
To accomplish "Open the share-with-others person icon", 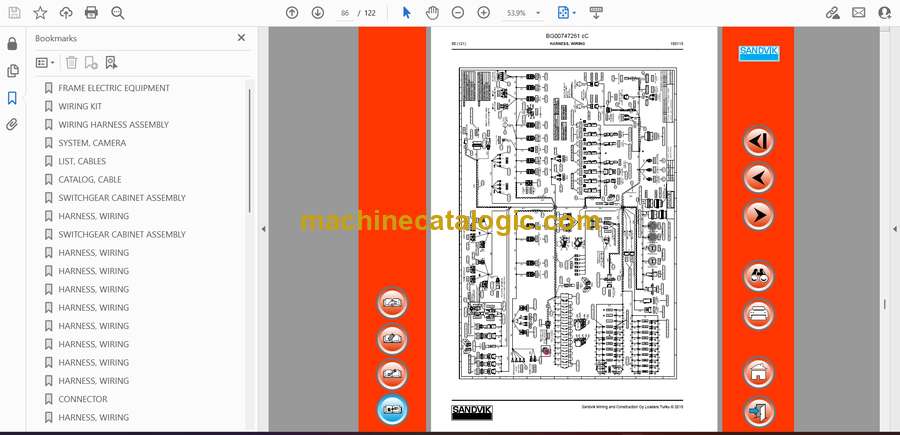I will pos(885,13).
